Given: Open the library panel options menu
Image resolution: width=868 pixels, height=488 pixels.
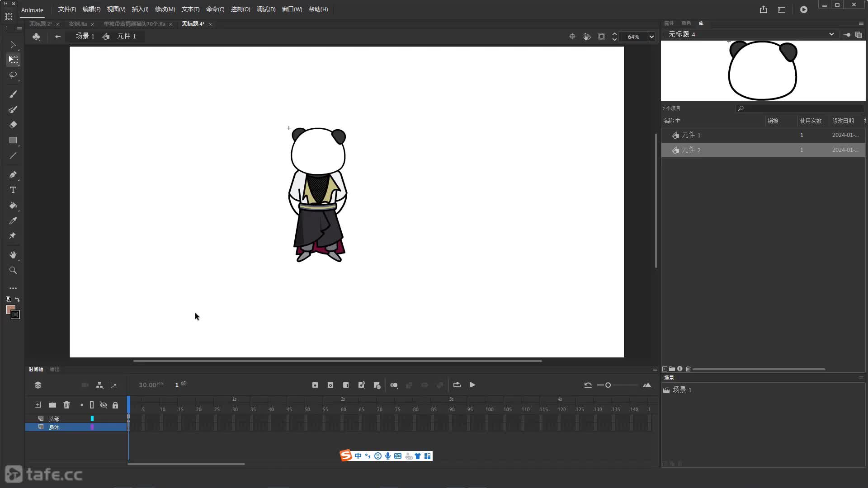Looking at the screenshot, I should point(861,23).
